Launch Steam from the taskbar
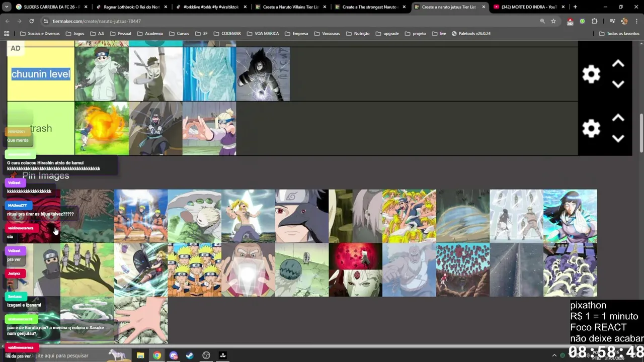The width and height of the screenshot is (644, 362). 190,355
